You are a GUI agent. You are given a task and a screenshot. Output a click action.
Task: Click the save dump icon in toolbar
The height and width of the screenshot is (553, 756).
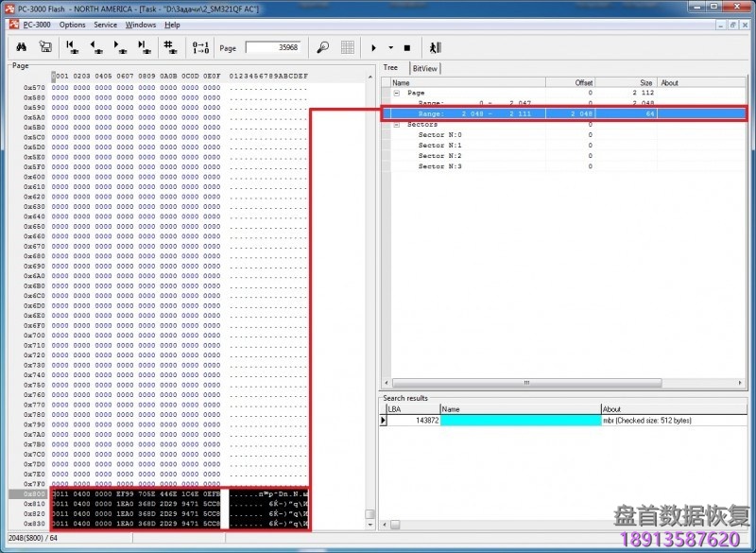(44, 47)
